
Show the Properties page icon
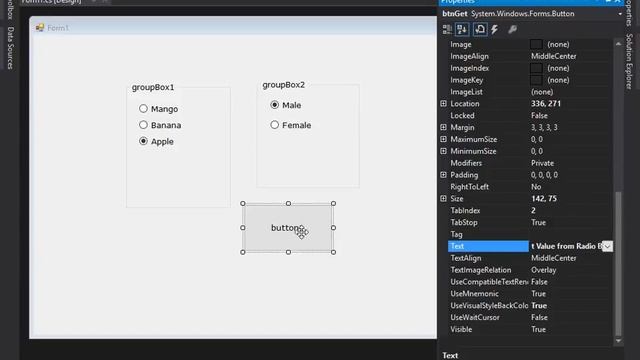tap(480, 29)
